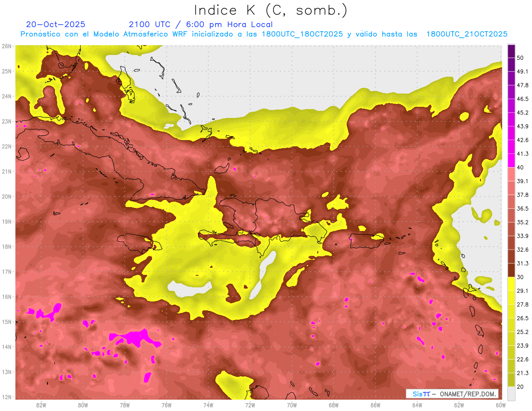Image resolution: width=532 pixels, height=411 pixels.
Task: Select the color bar value '30'
Action: (521, 278)
